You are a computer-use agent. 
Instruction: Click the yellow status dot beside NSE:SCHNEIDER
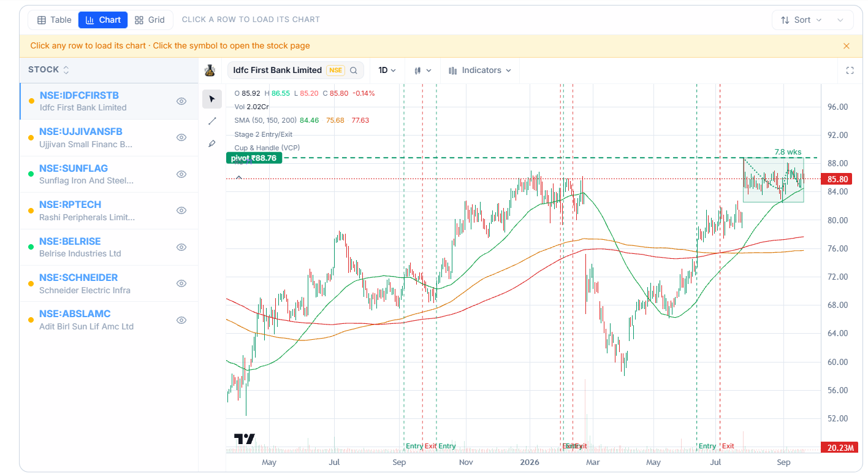point(31,283)
